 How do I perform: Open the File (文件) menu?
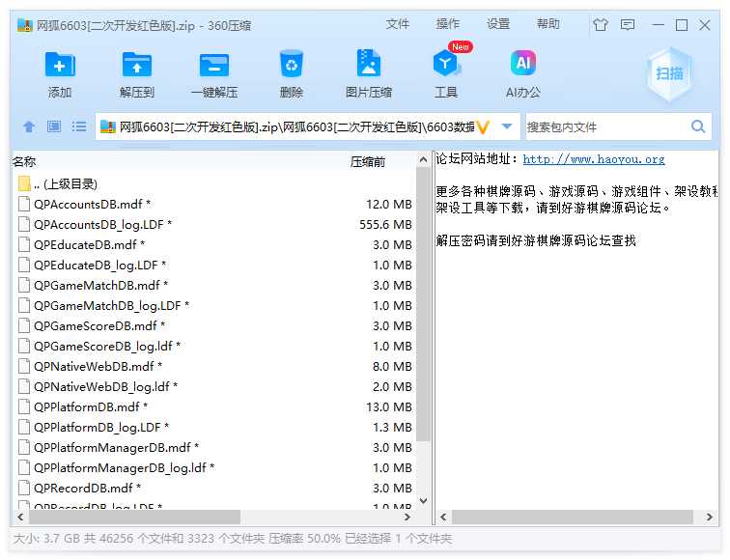397,24
